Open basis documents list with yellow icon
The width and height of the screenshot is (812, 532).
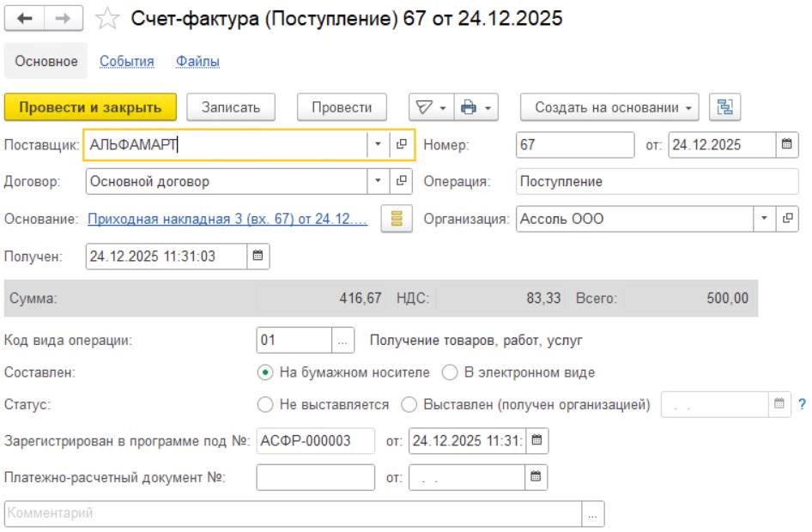pos(397,219)
